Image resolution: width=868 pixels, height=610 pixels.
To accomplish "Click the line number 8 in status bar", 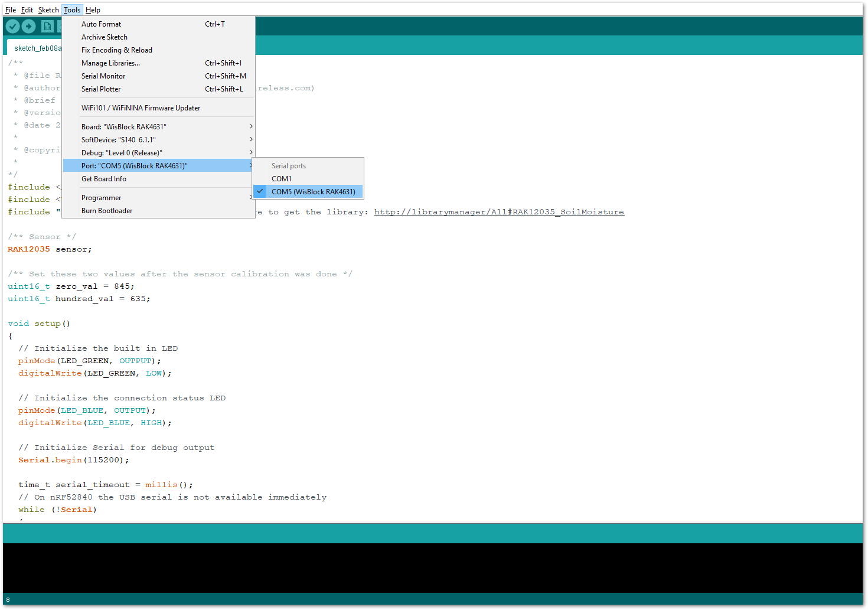I will [x=8, y=600].
